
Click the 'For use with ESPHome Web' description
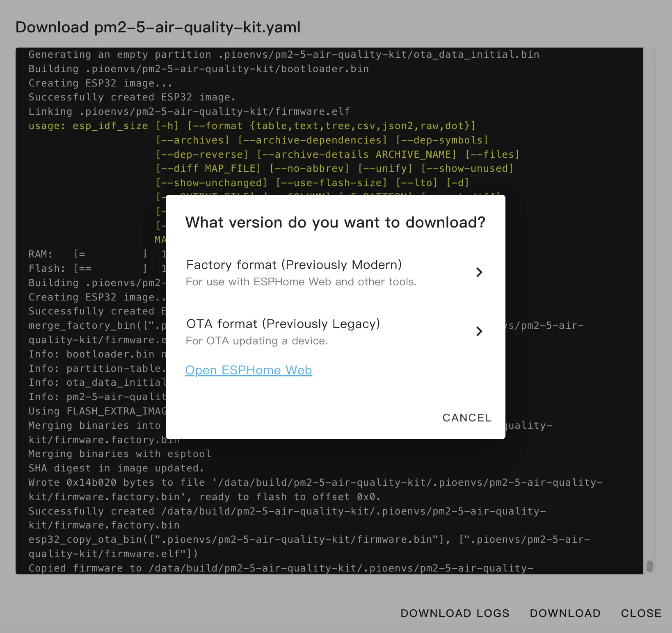point(301,282)
